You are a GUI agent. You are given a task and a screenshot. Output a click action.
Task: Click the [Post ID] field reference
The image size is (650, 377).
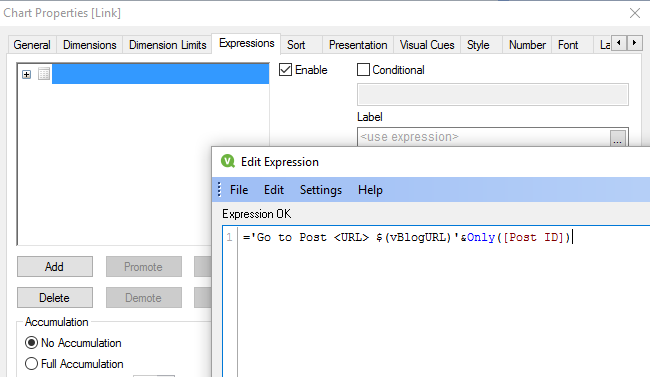[534, 238]
